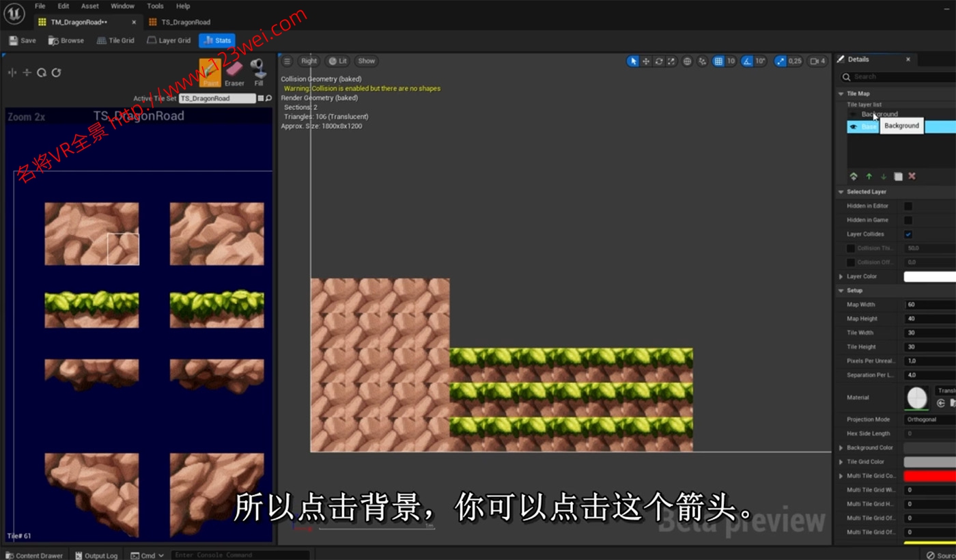
Task: Collapse the Selected Layer section
Action: point(841,191)
